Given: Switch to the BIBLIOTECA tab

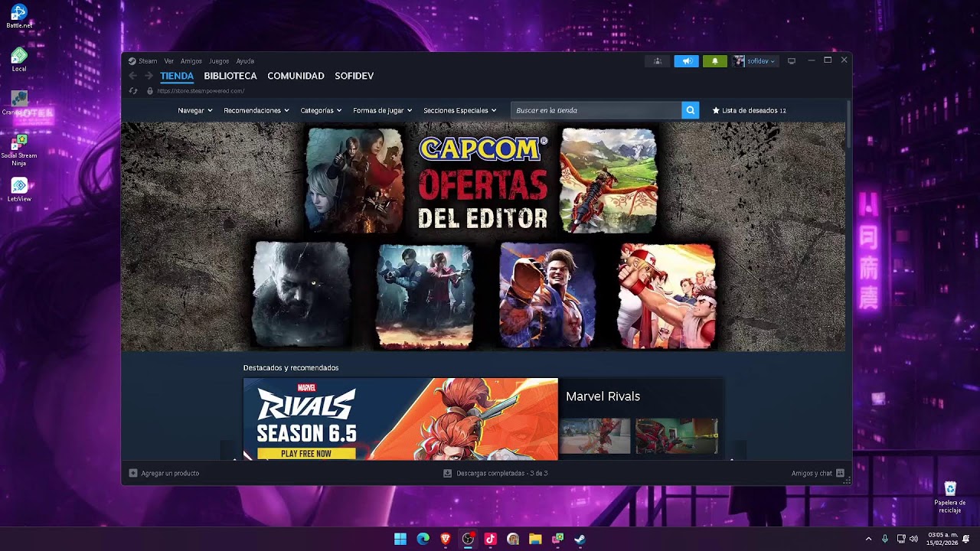Looking at the screenshot, I should (x=230, y=76).
